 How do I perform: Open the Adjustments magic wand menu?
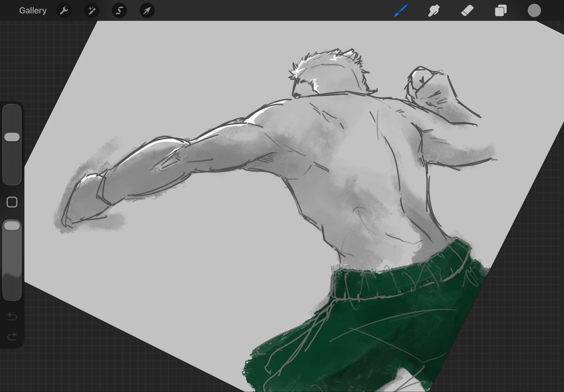click(92, 10)
